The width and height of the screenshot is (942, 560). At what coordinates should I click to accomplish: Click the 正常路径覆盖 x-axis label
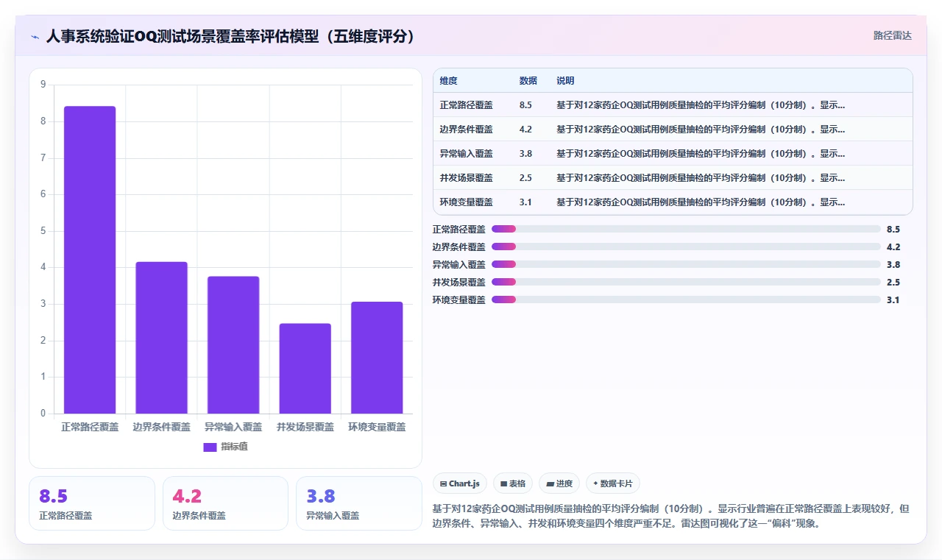90,427
